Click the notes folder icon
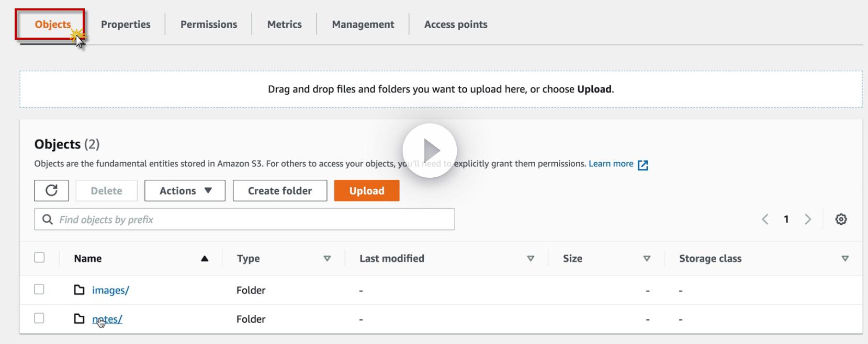868x344 pixels. (x=79, y=318)
